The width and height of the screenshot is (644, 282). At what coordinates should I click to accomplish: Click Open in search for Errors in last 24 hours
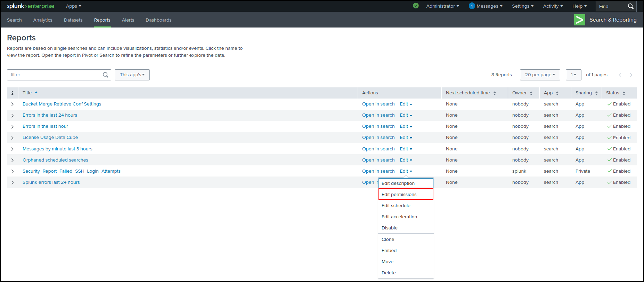click(x=378, y=115)
